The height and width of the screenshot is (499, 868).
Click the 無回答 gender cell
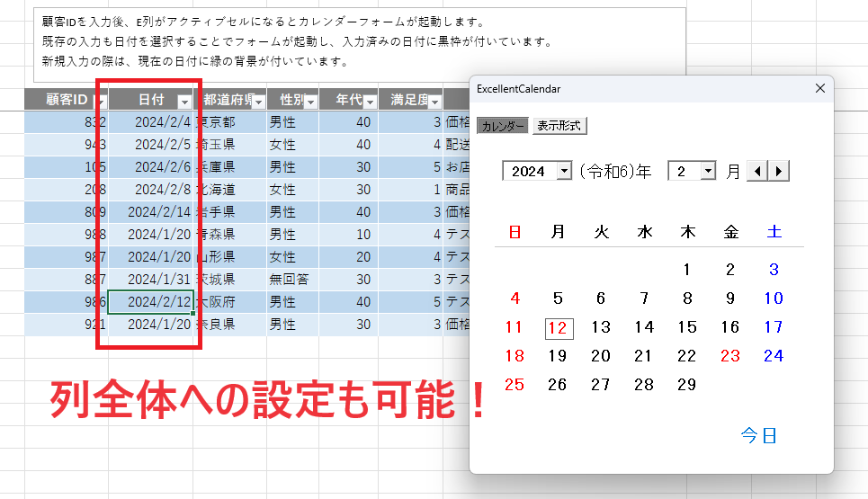click(x=292, y=280)
